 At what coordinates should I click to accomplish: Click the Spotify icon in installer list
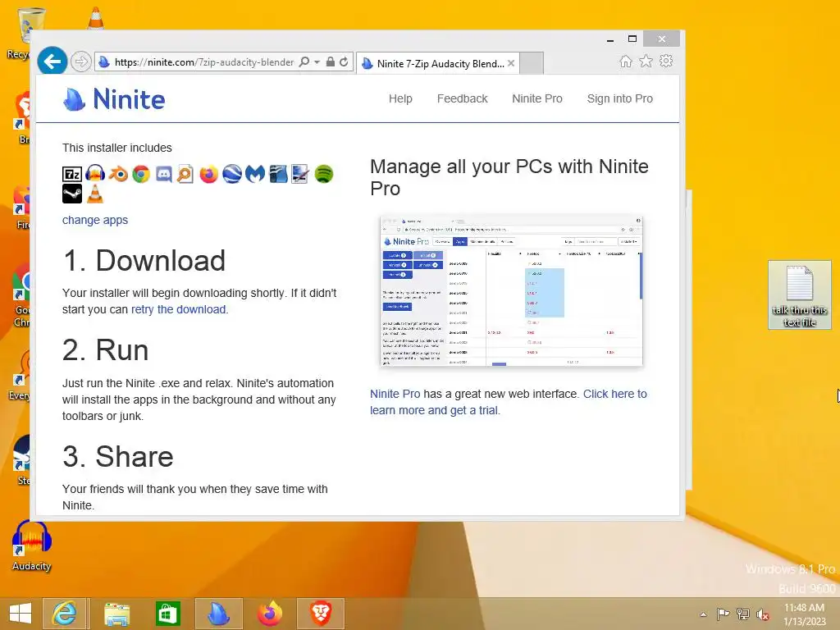323,174
